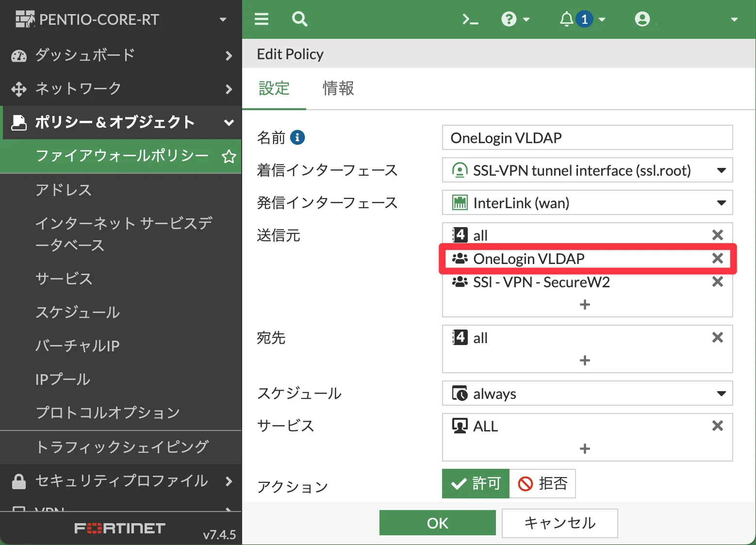The width and height of the screenshot is (756, 545).
Task: Open the help question mark menu
Action: click(x=514, y=19)
